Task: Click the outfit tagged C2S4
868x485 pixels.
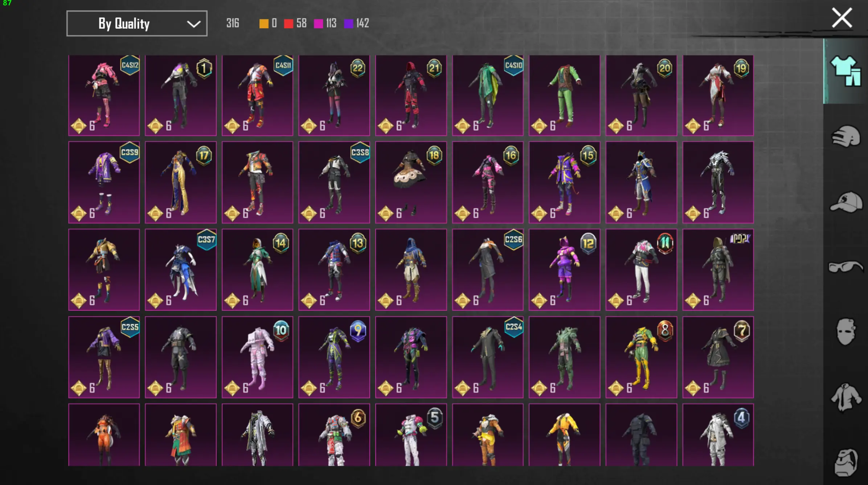Action: point(487,357)
